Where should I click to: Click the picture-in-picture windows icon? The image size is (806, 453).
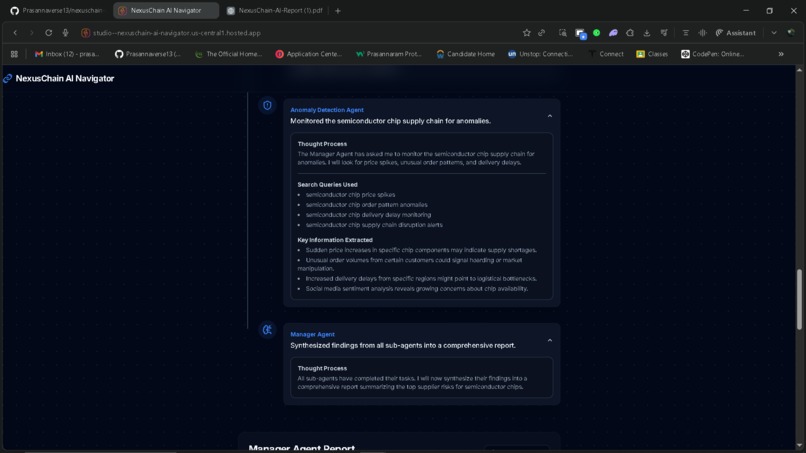580,33
